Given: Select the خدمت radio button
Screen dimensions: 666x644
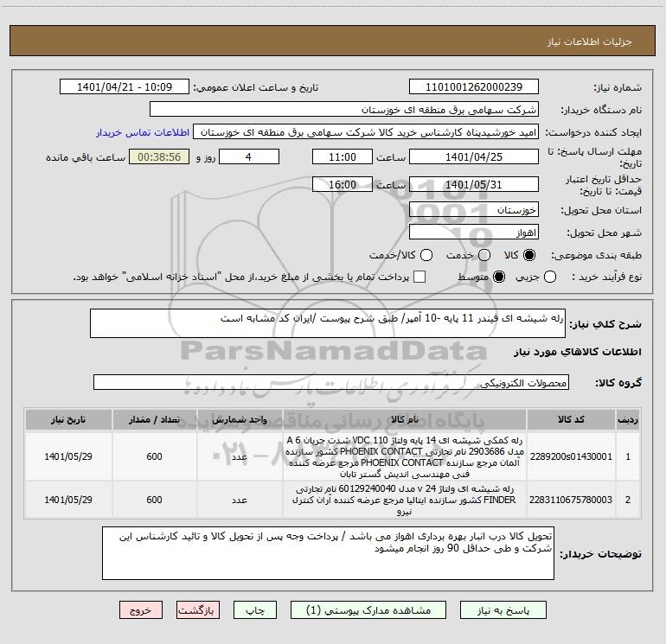Looking at the screenshot, I should pos(484,255).
